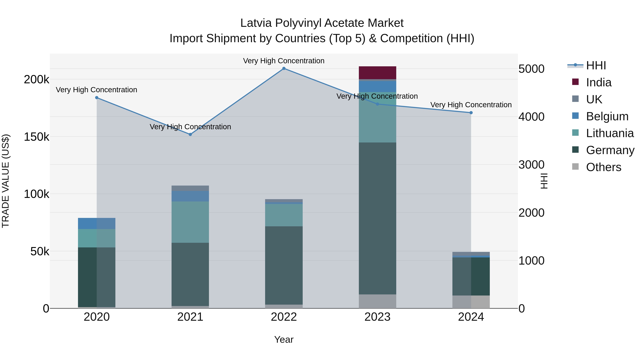
Task: Click the 2021 x-axis label
Action: click(190, 317)
